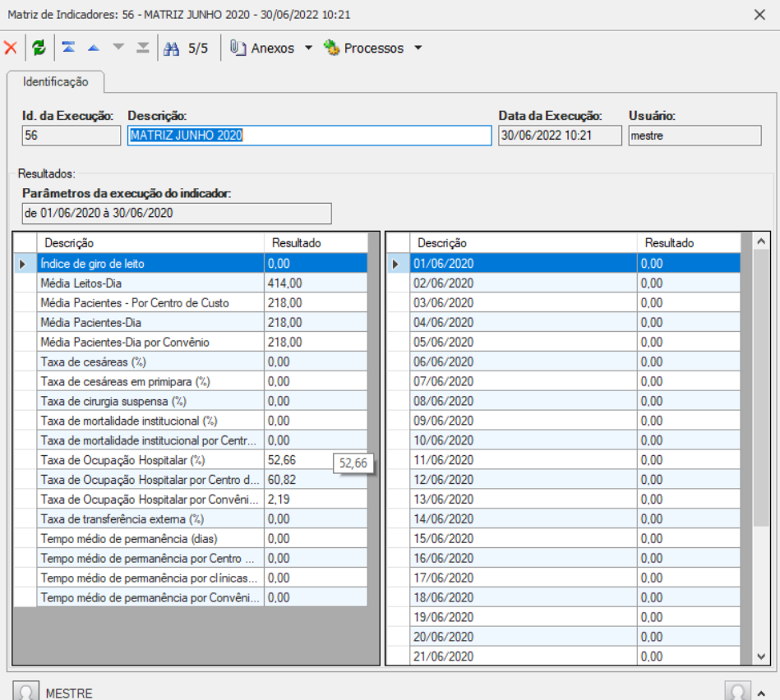The width and height of the screenshot is (780, 700).
Task: Select row Tempo médio de permanência (dias)
Action: pos(191,538)
